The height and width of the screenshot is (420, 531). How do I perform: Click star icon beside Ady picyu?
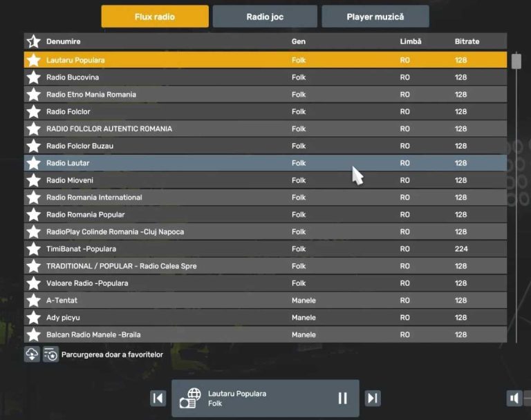point(34,318)
